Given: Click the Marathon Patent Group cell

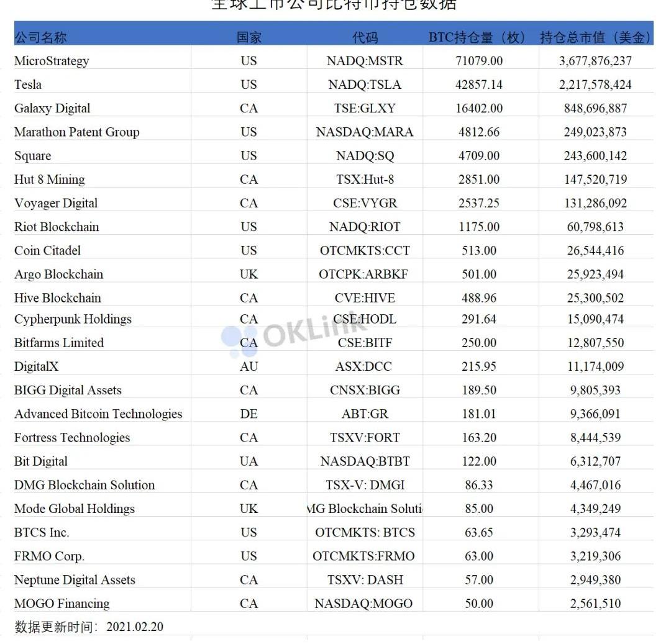Looking at the screenshot, I should pos(76,132).
